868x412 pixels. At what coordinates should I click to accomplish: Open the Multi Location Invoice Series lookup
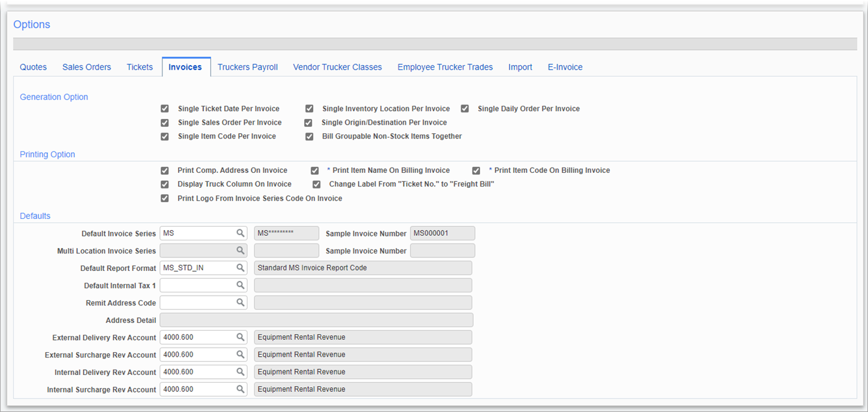point(240,250)
